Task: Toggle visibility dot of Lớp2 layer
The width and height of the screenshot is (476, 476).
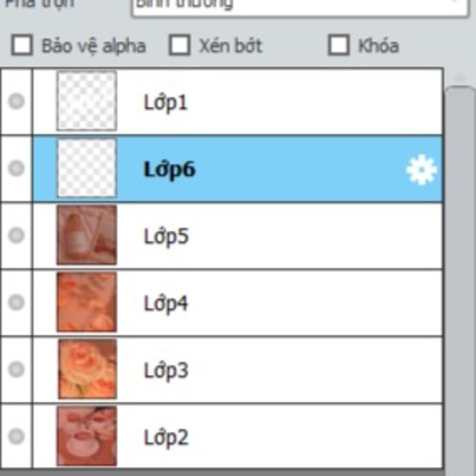Action: (16, 436)
